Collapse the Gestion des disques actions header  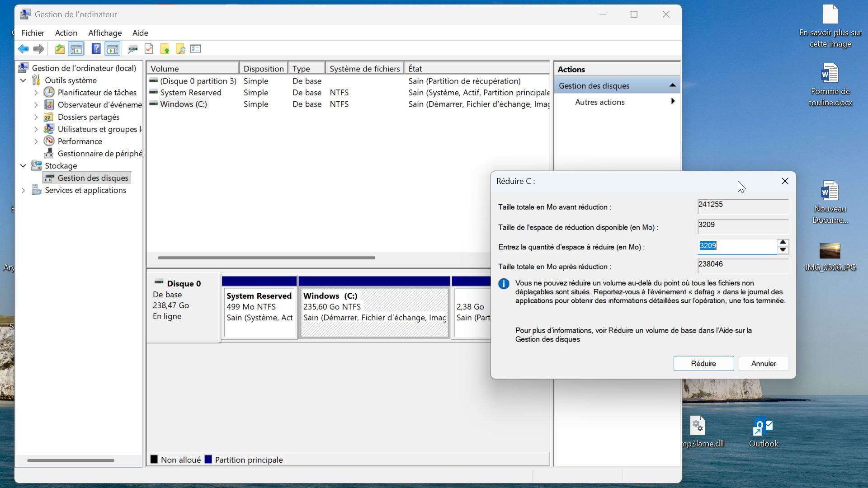[x=672, y=85]
